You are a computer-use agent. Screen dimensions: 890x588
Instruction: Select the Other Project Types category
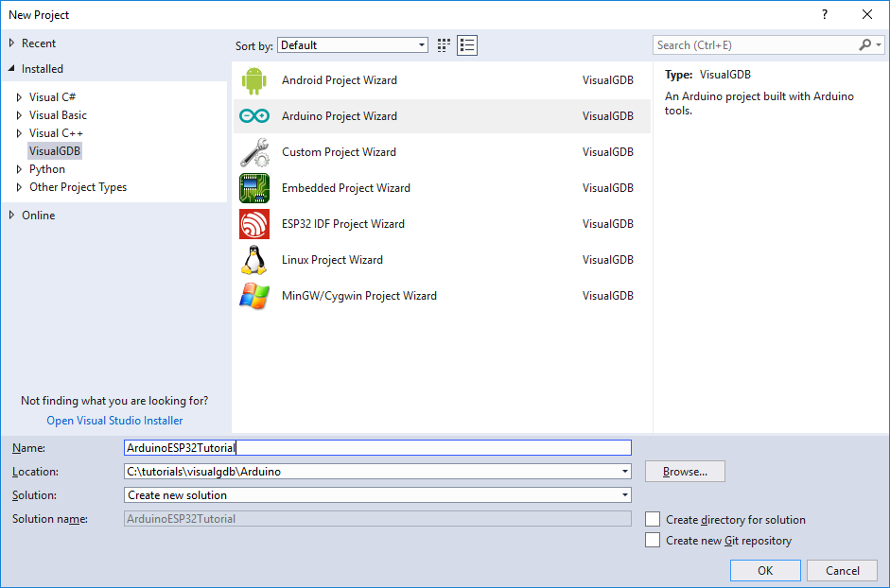78,187
